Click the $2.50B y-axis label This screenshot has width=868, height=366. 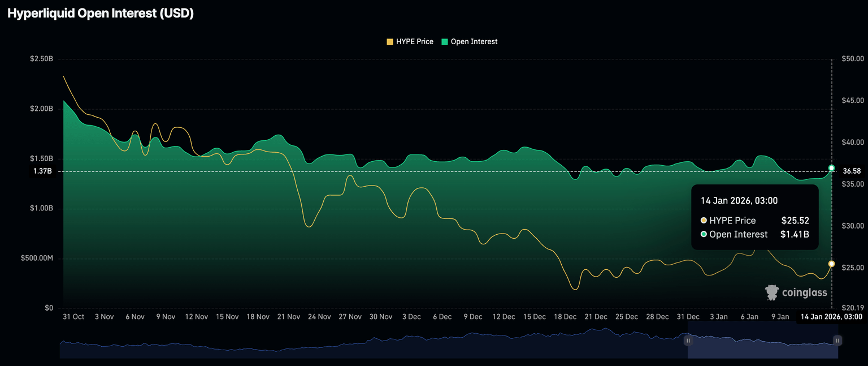[x=42, y=59]
